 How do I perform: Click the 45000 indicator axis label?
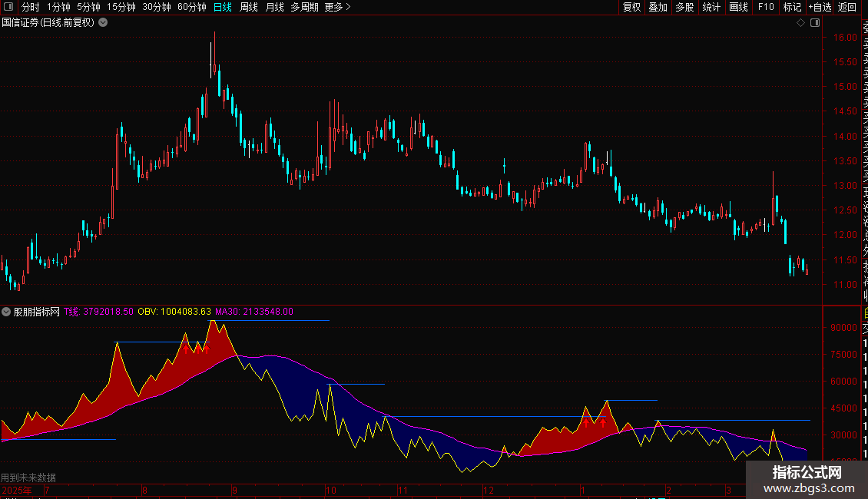coord(843,408)
